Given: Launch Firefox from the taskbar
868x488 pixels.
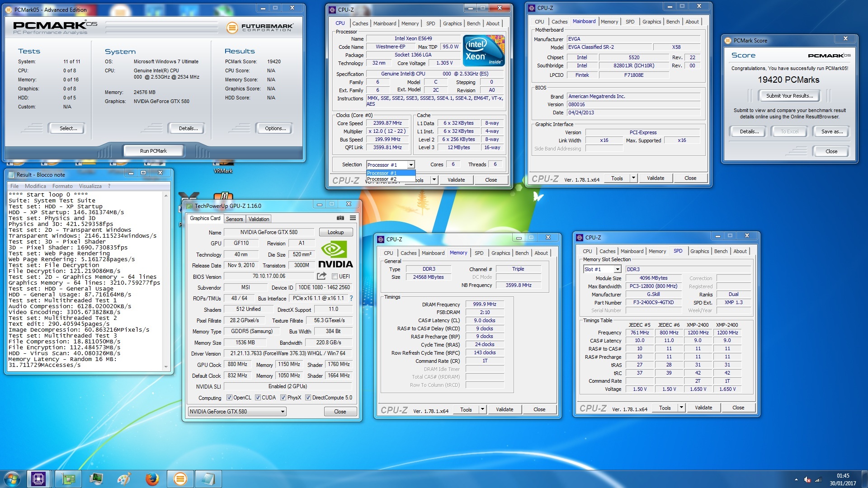Looking at the screenshot, I should point(152,479).
